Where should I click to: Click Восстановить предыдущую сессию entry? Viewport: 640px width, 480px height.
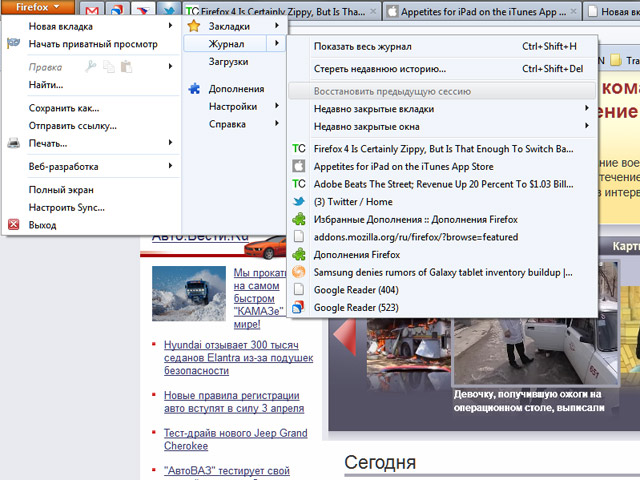[x=442, y=91]
